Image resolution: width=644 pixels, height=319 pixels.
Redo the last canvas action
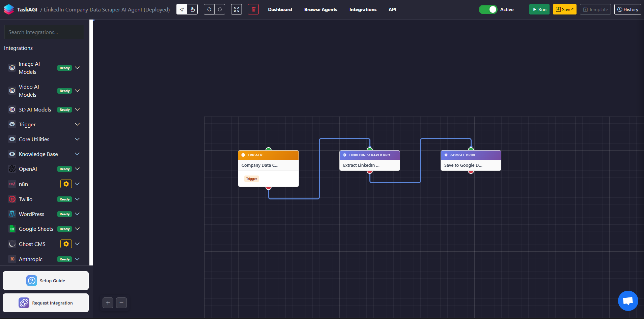[x=220, y=9]
